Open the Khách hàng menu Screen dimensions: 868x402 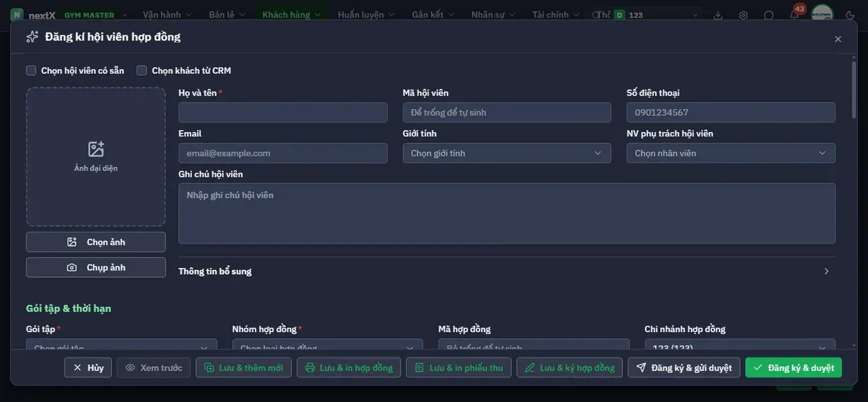(292, 15)
